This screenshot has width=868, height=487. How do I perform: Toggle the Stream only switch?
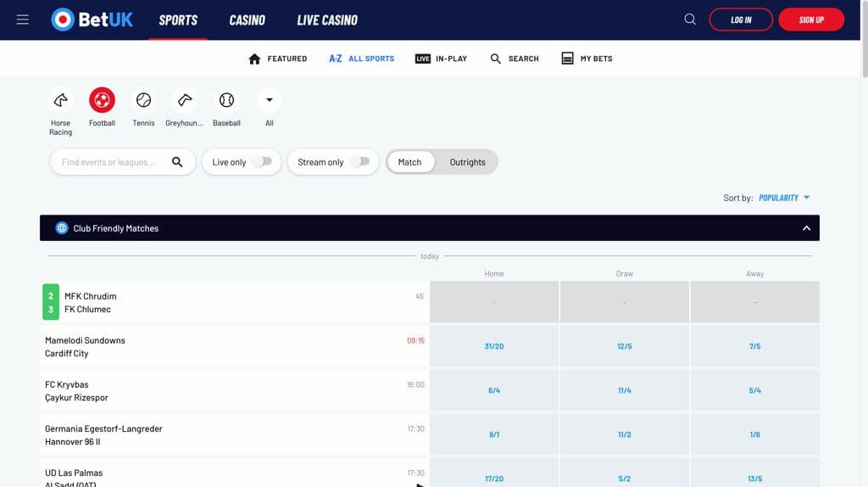[x=359, y=162]
